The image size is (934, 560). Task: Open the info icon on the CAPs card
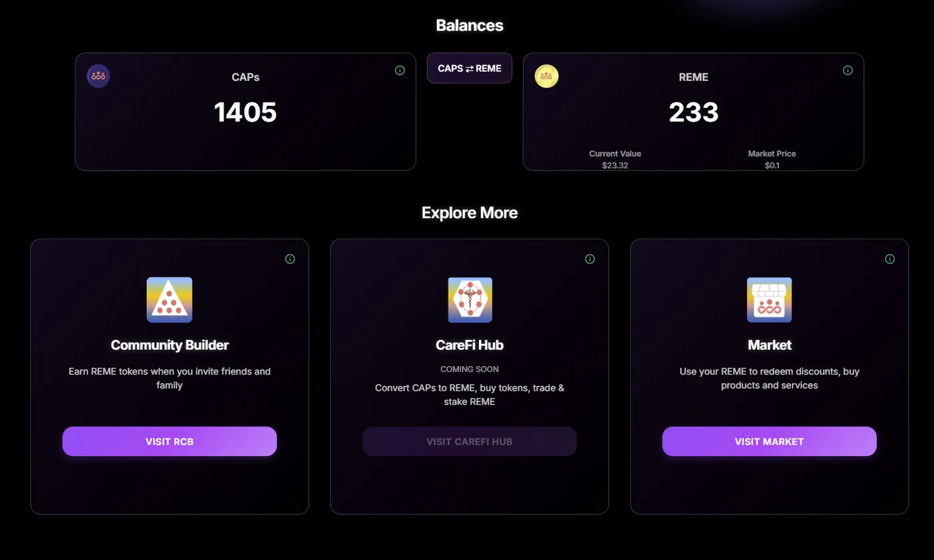point(399,70)
